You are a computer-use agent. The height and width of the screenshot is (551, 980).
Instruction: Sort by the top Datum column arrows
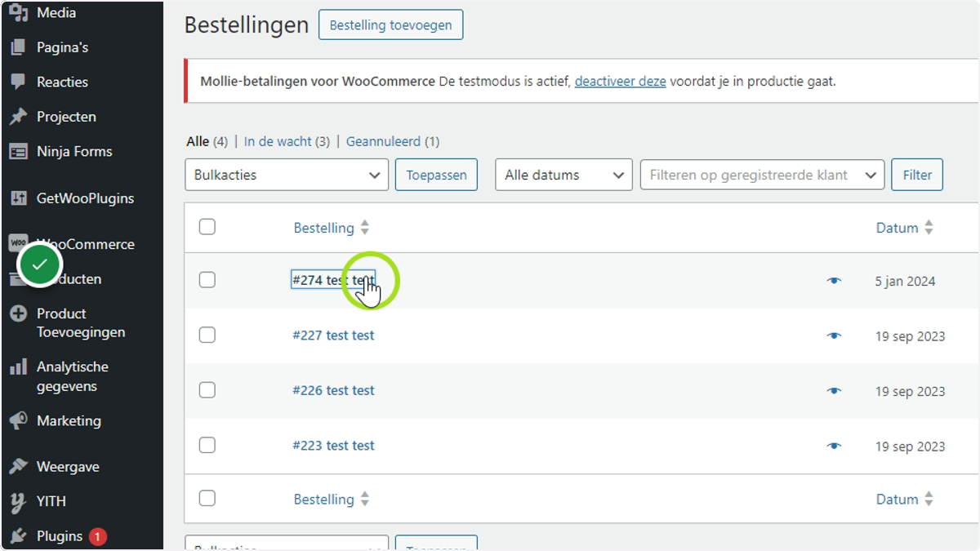[929, 228]
